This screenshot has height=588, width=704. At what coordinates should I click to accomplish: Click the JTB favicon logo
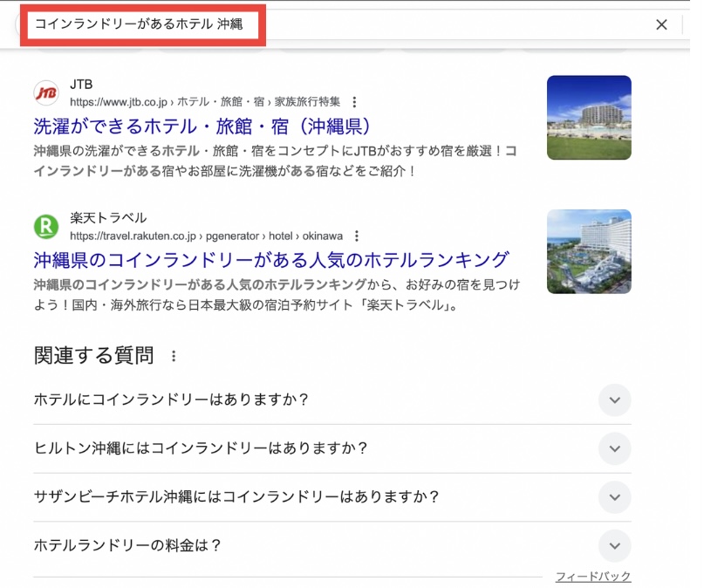click(x=45, y=92)
